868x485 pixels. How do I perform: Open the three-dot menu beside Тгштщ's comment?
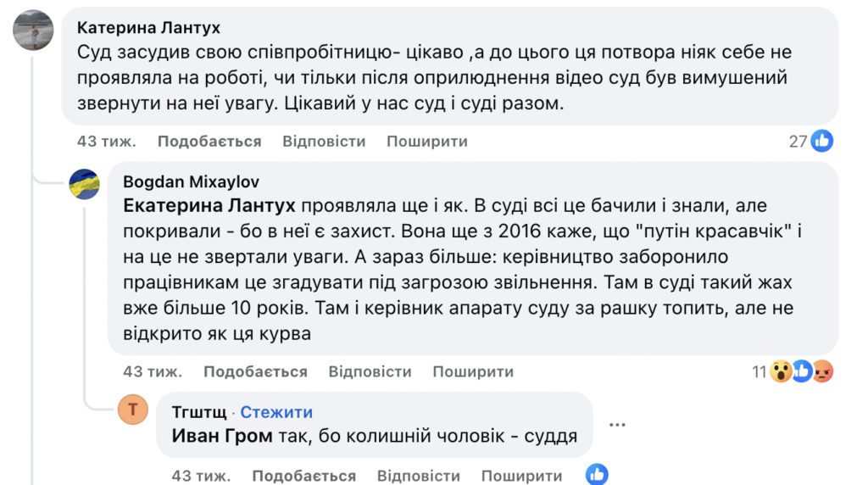(619, 425)
